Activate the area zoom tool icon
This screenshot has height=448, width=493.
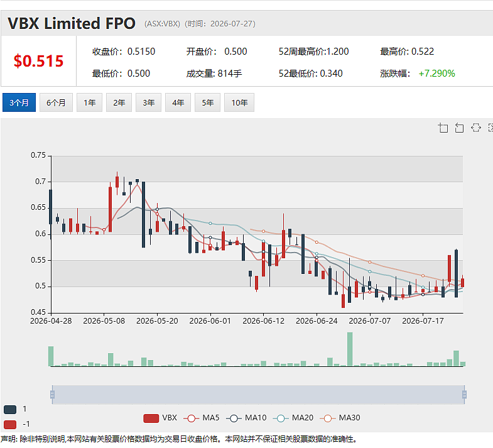(443, 128)
